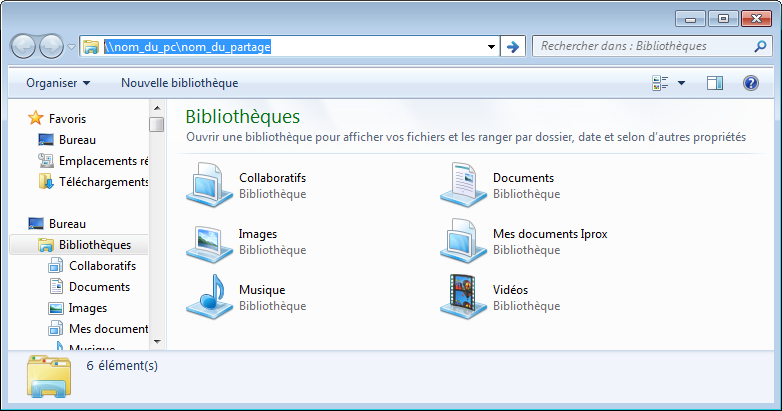
Task: Click the address bar path field
Action: point(300,46)
